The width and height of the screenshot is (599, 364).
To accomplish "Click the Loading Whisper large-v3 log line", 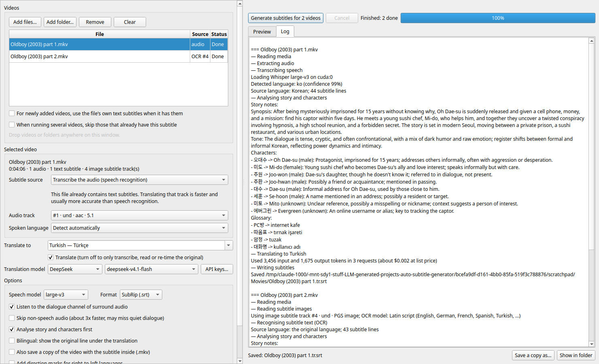I will pos(292,77).
